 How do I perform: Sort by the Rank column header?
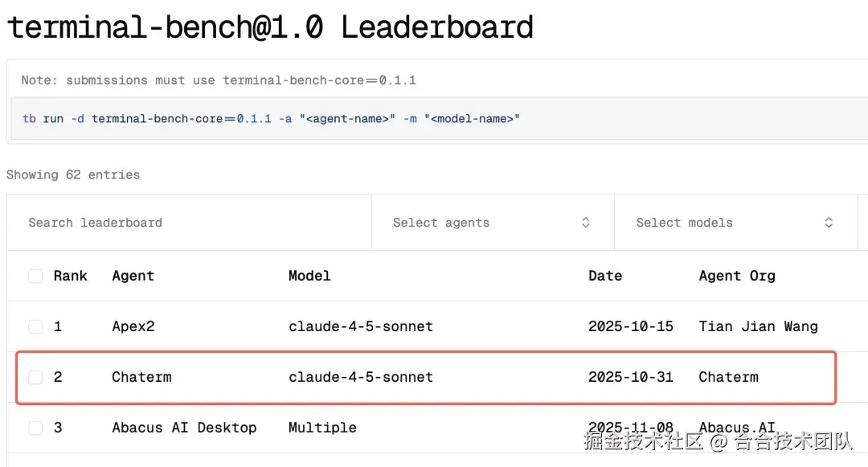click(x=71, y=276)
